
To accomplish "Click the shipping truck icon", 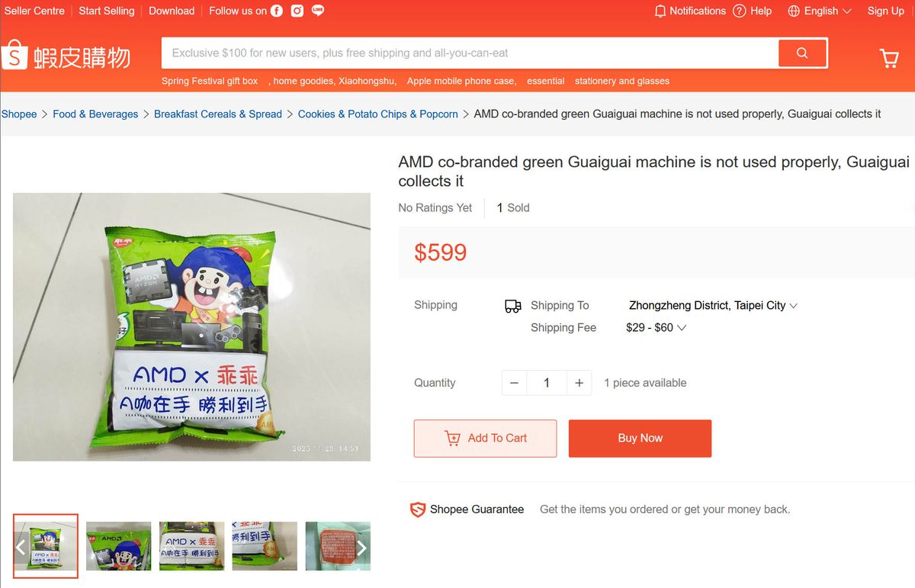I will (513, 304).
